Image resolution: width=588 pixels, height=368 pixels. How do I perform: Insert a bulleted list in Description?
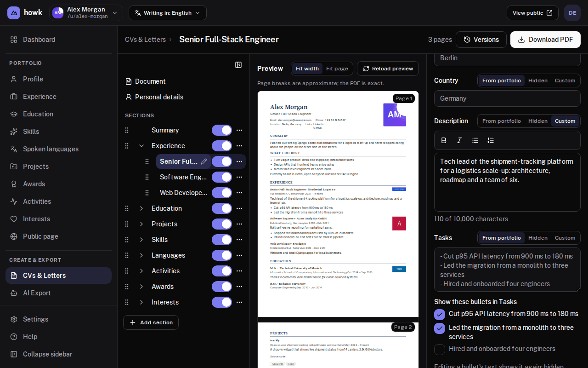[475, 140]
